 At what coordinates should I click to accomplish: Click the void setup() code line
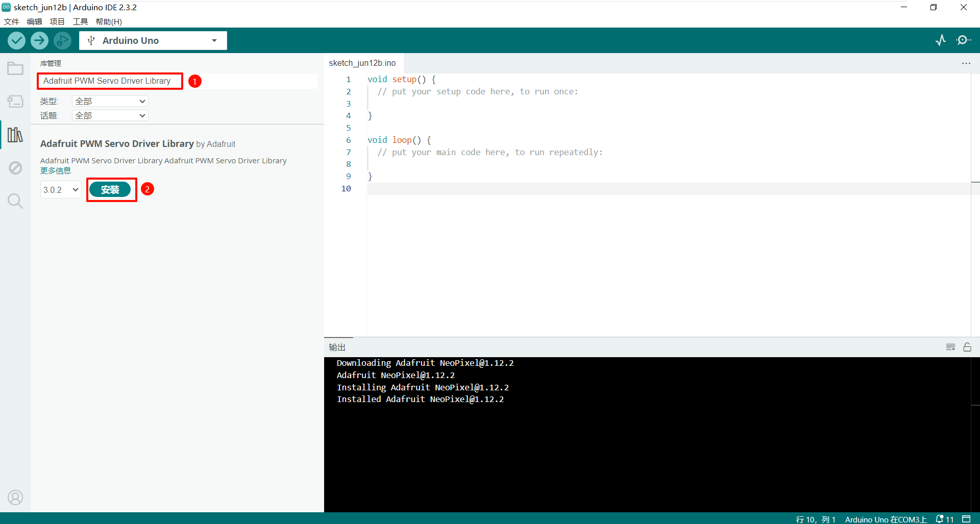402,79
